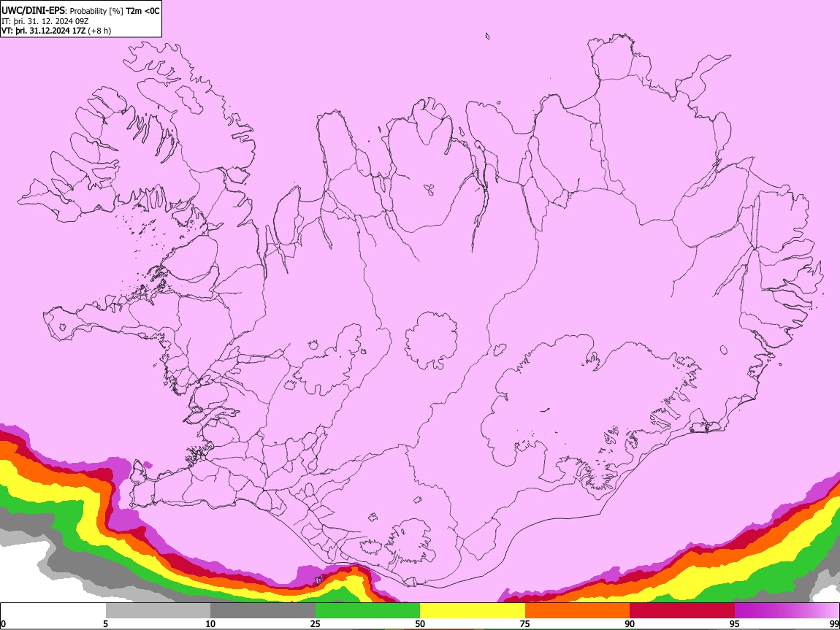Click the light gray 5-10 legend swatch
840x630 pixels.
(x=158, y=610)
